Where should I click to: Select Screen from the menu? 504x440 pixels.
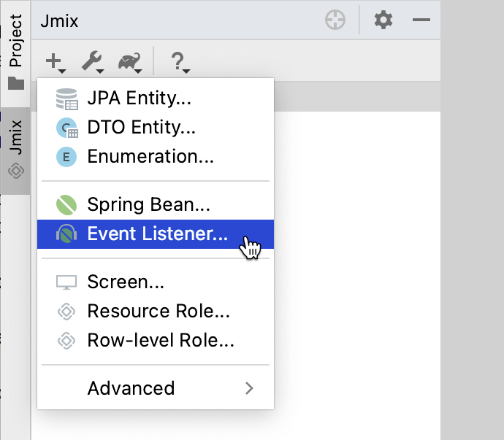coord(125,282)
